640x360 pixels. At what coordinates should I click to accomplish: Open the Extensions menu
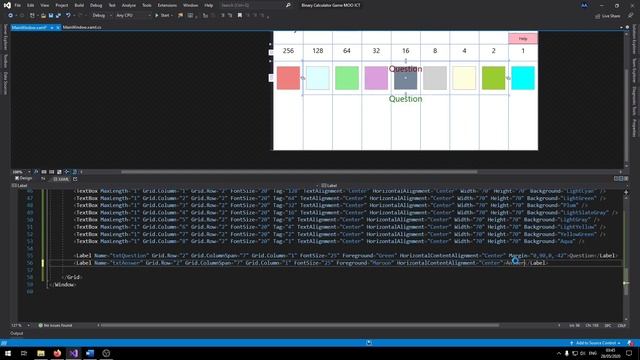[167, 5]
